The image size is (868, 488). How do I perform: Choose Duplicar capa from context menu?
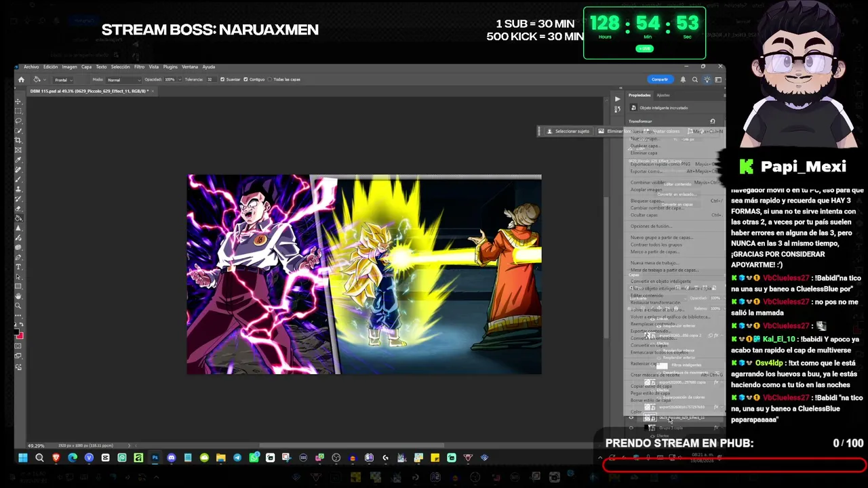point(645,146)
